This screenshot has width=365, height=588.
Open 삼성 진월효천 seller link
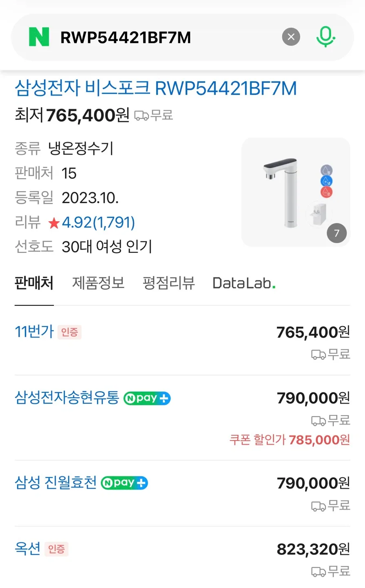pyautogui.click(x=55, y=483)
